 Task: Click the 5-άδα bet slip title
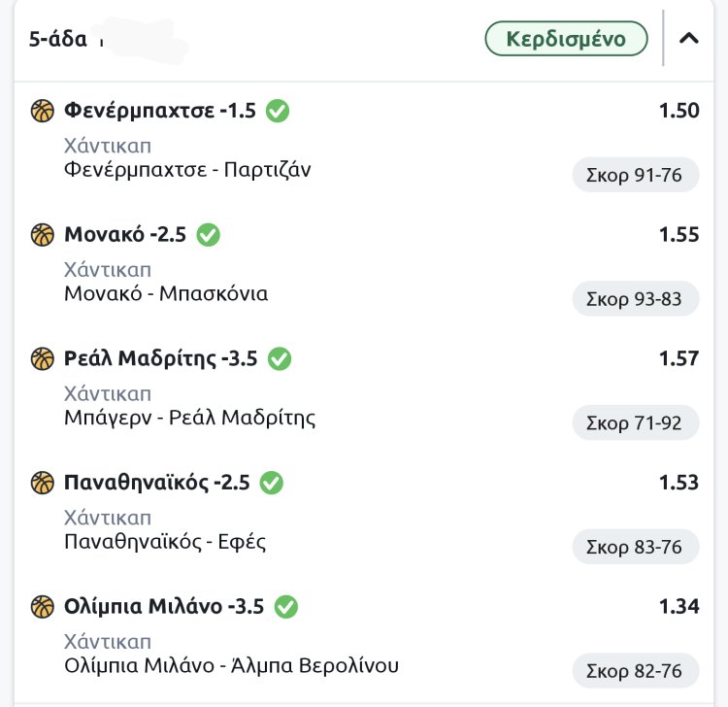pos(58,40)
